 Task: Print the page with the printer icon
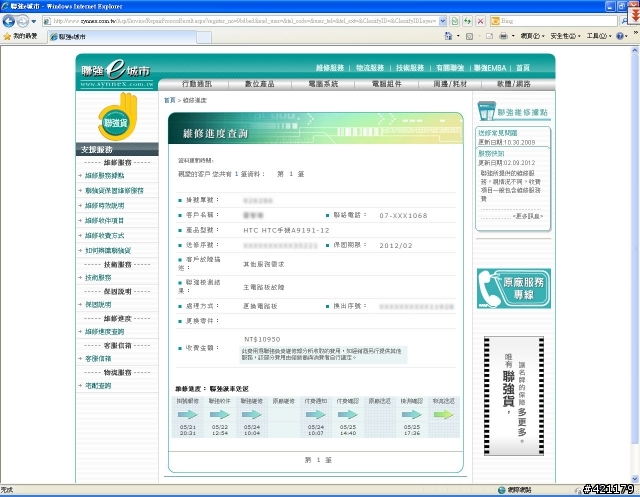click(503, 36)
